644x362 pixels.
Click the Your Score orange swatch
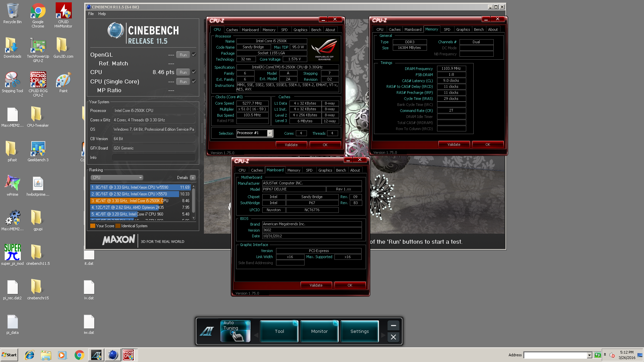click(93, 226)
